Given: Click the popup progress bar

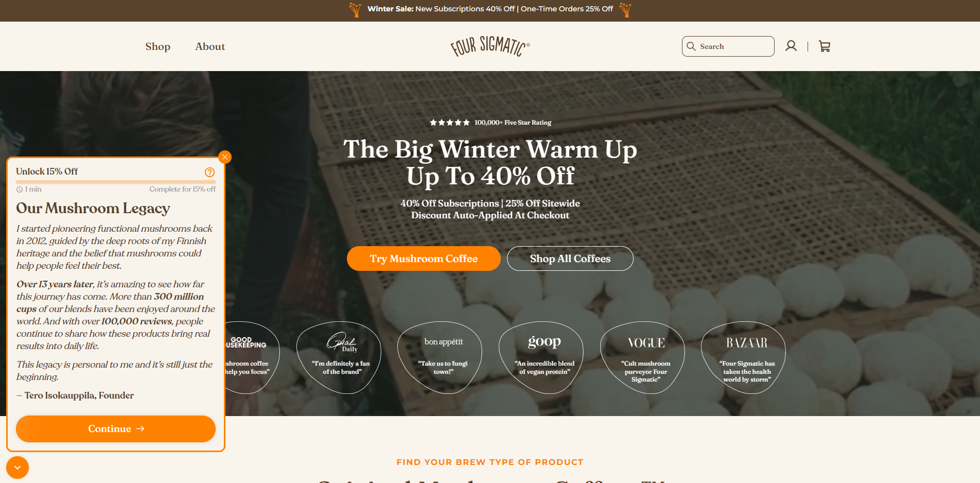Looking at the screenshot, I should coord(116,182).
